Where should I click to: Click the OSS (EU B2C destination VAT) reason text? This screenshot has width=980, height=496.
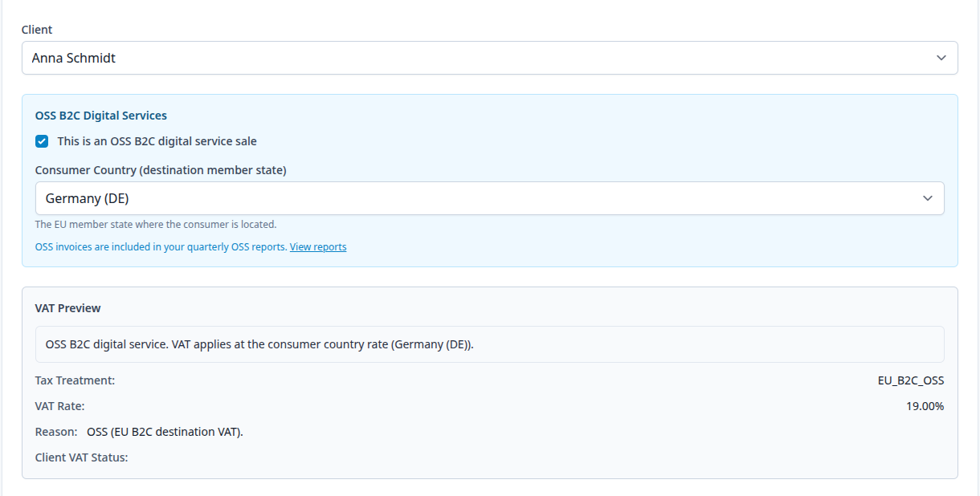pyautogui.click(x=165, y=432)
